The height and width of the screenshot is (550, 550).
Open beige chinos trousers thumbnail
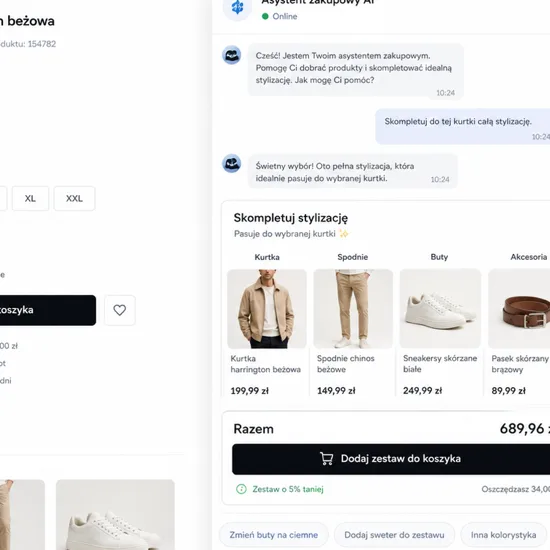pos(353,309)
